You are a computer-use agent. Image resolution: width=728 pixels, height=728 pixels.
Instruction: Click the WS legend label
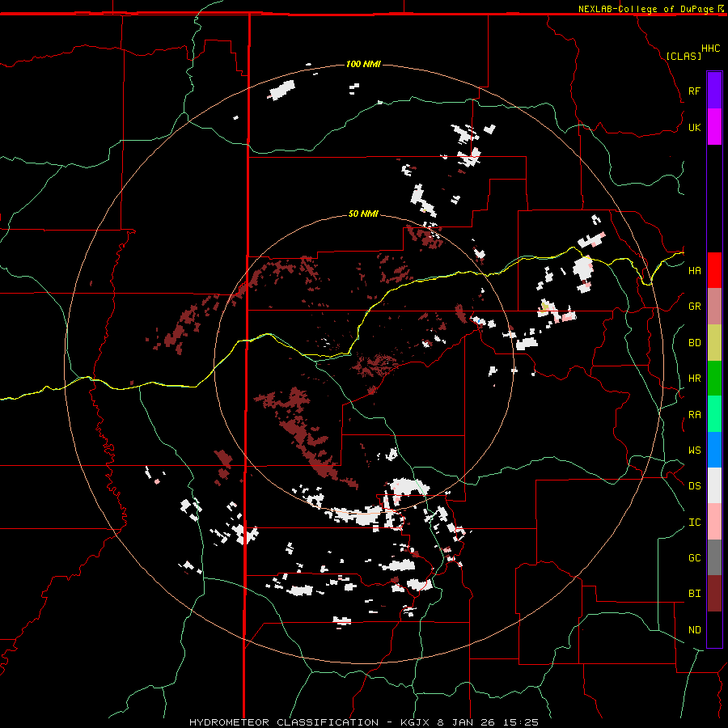(694, 451)
